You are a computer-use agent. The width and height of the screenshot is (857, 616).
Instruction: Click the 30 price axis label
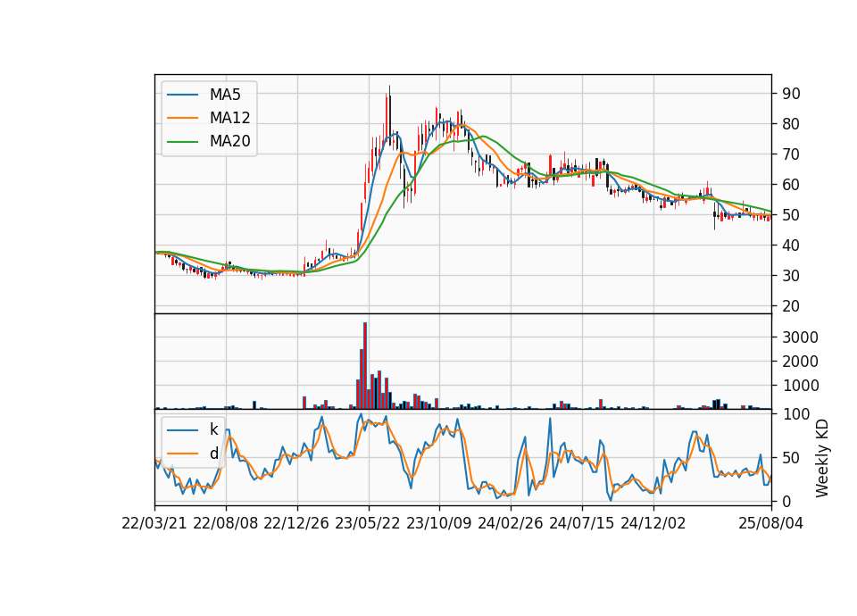(x=791, y=276)
